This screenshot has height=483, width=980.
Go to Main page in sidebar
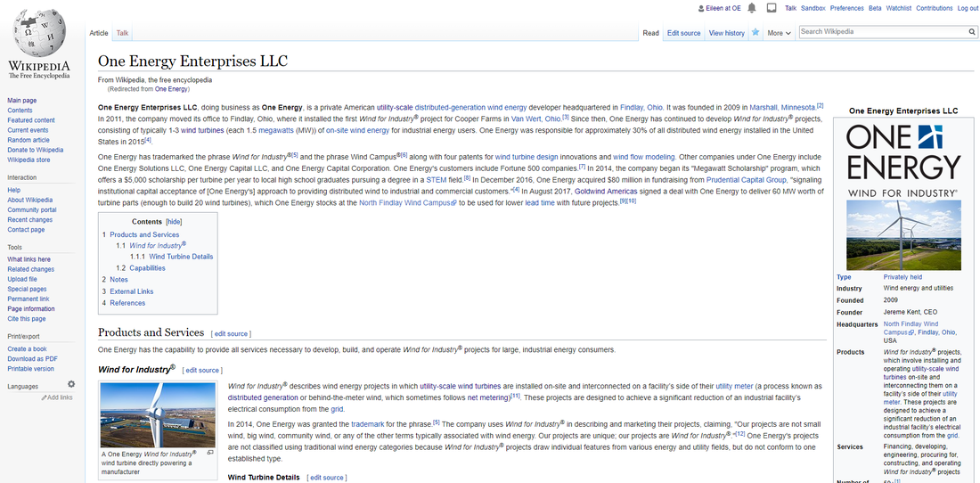pyautogui.click(x=22, y=100)
